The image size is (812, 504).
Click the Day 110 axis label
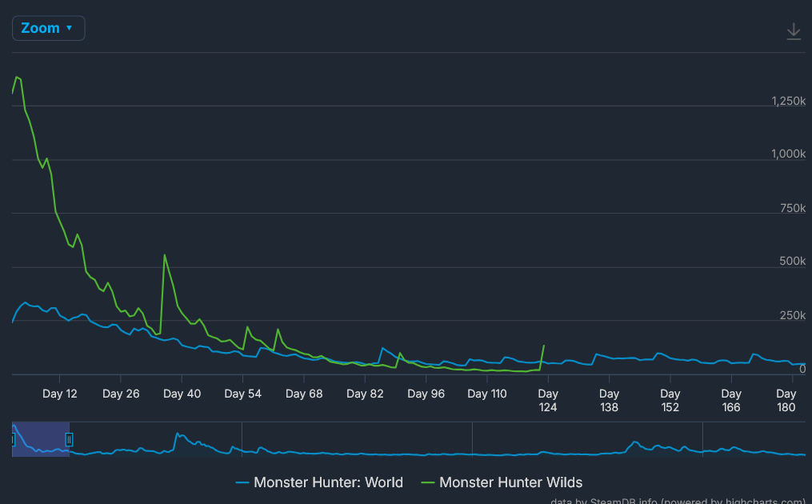click(x=487, y=394)
